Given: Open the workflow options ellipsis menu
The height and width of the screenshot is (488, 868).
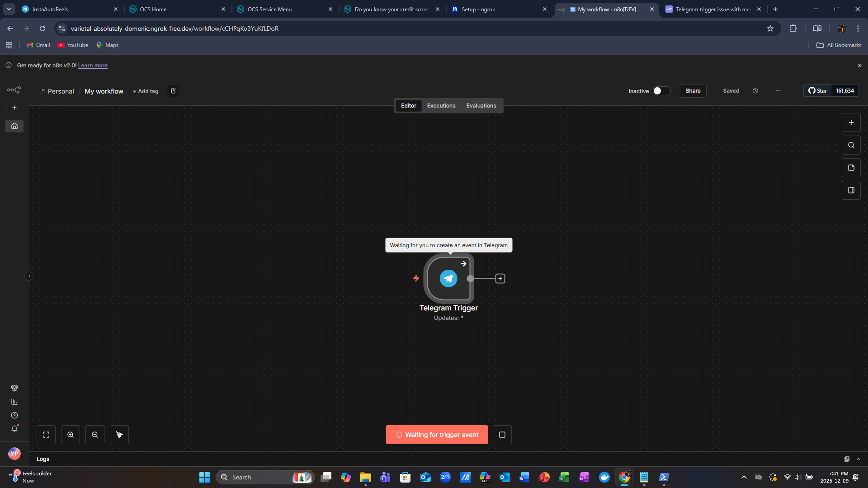Looking at the screenshot, I should [778, 90].
